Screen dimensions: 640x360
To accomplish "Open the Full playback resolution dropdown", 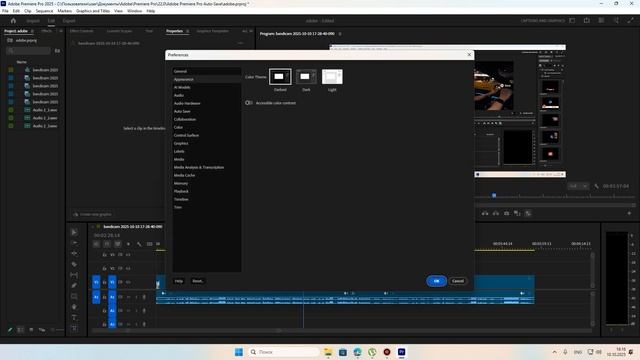I will pos(578,186).
